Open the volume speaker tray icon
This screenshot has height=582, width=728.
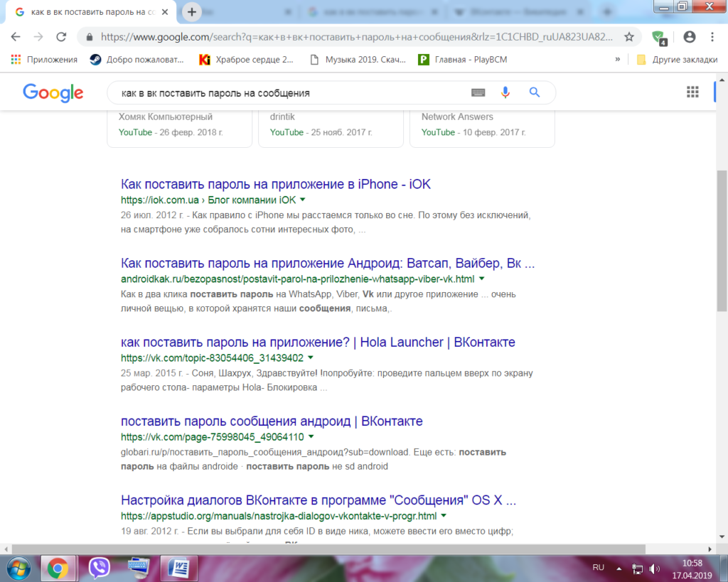pyautogui.click(x=655, y=568)
